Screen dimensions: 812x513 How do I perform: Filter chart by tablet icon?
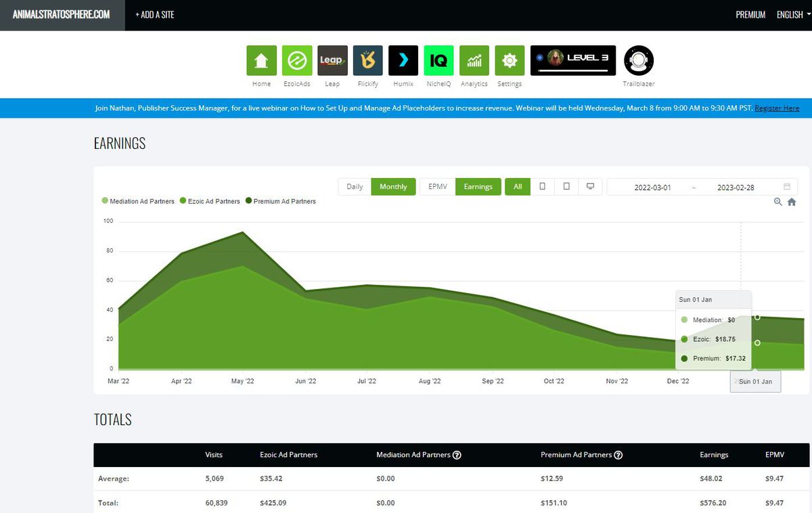(566, 187)
